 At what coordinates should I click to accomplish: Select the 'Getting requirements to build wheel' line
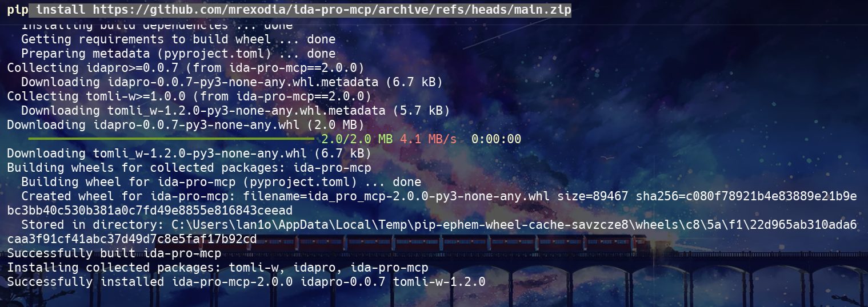coord(178,39)
